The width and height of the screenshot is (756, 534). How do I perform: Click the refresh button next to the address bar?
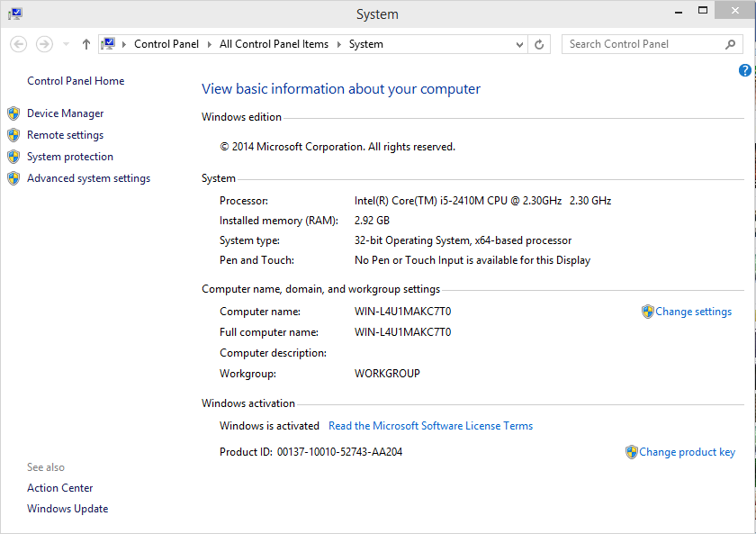538,43
